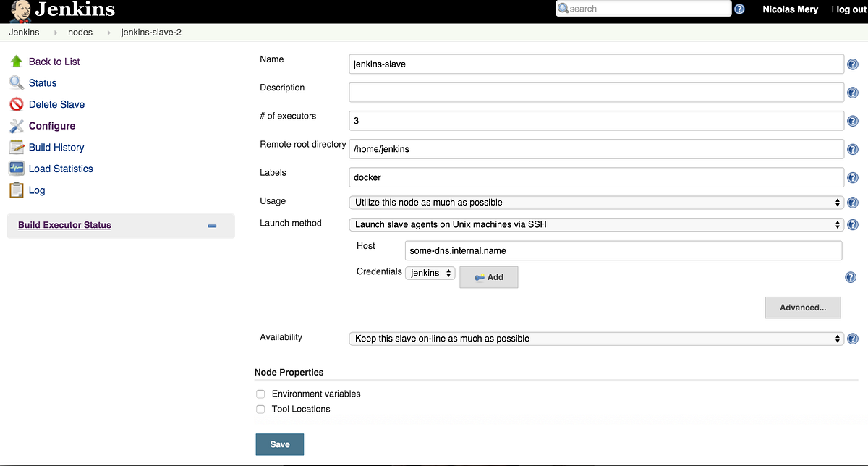Click the Delete Slave icon
The width and height of the screenshot is (868, 466).
[x=17, y=104]
